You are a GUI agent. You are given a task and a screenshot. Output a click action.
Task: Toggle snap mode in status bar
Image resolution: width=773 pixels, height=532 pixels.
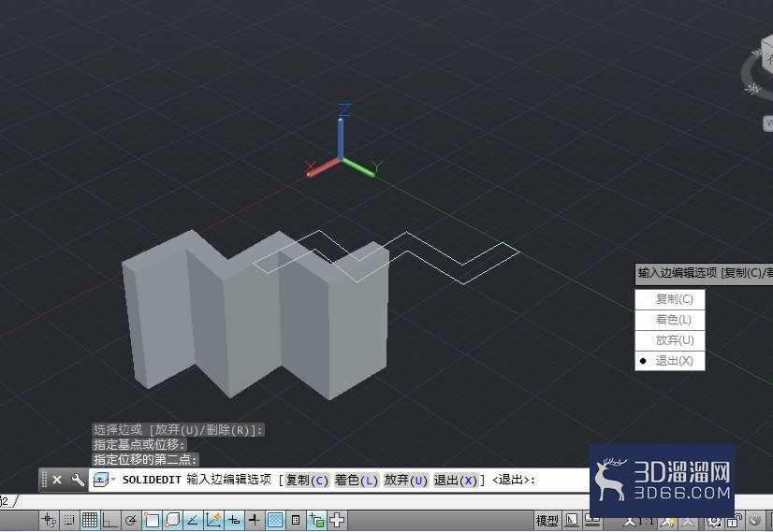coord(69,520)
